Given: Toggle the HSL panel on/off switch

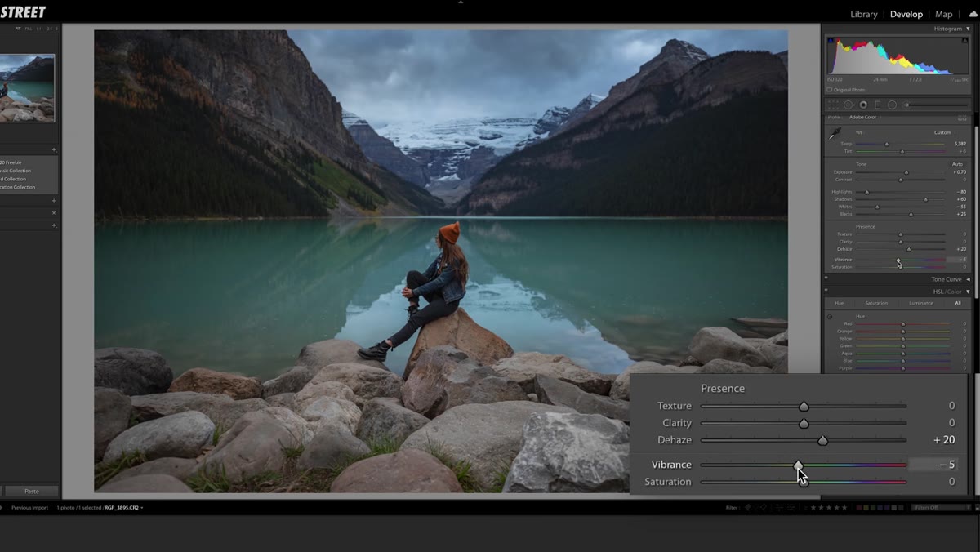Looking at the screenshot, I should coord(826,292).
